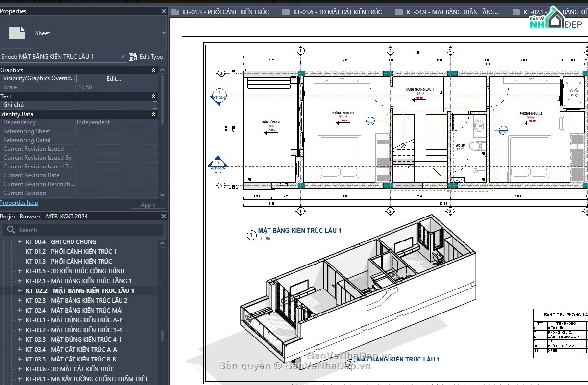Open the Properties help link

click(19, 203)
